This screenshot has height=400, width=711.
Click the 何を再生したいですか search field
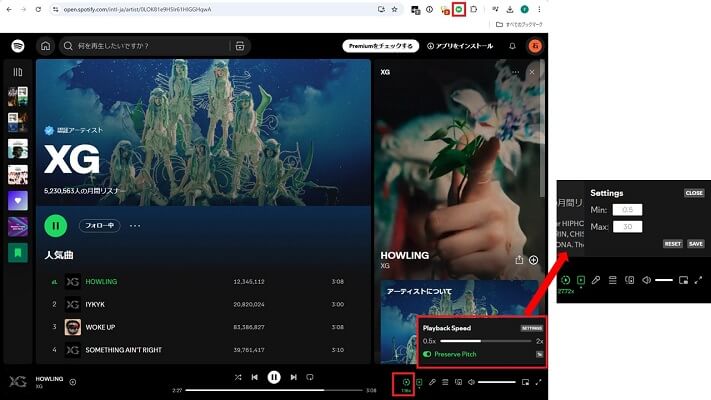(x=153, y=46)
